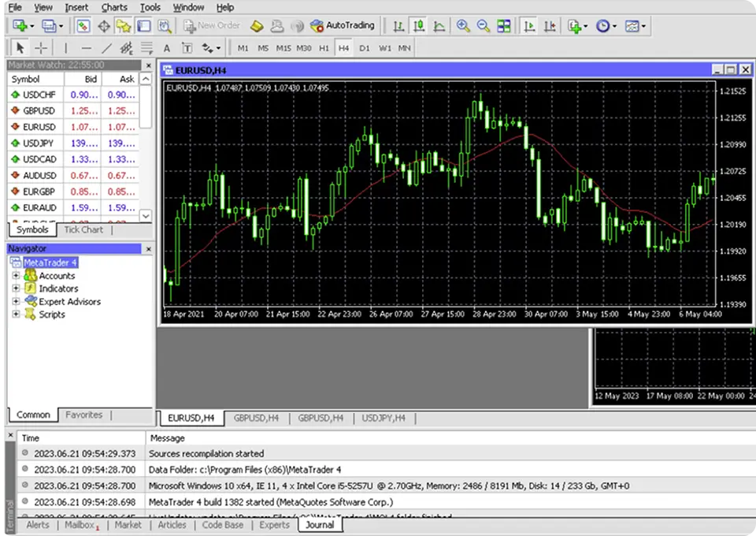Image resolution: width=756 pixels, height=536 pixels.
Task: Switch chart to candlestick display mode
Action: (420, 26)
